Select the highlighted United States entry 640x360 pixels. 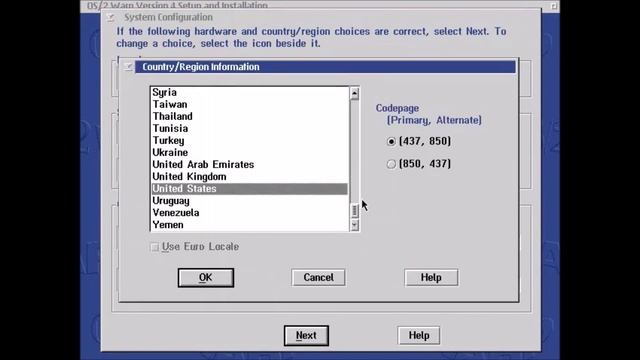tap(250, 189)
